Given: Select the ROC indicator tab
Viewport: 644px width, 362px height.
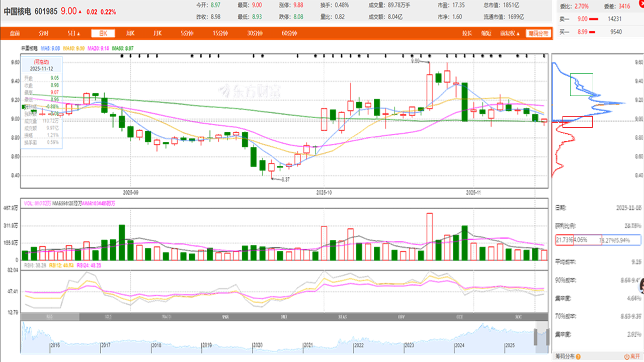Looking at the screenshot, I should (x=518, y=317).
